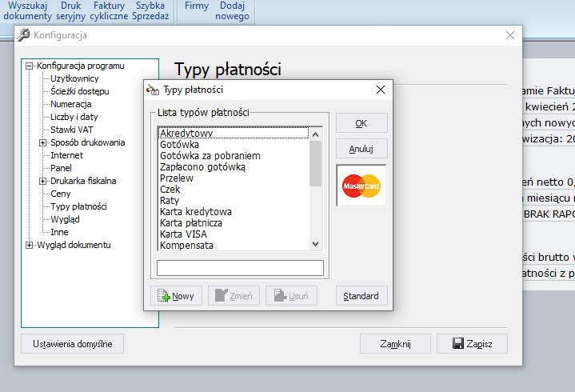Expand the Wygląd dokumentu tree node
The width and height of the screenshot is (575, 392).
pos(29,246)
